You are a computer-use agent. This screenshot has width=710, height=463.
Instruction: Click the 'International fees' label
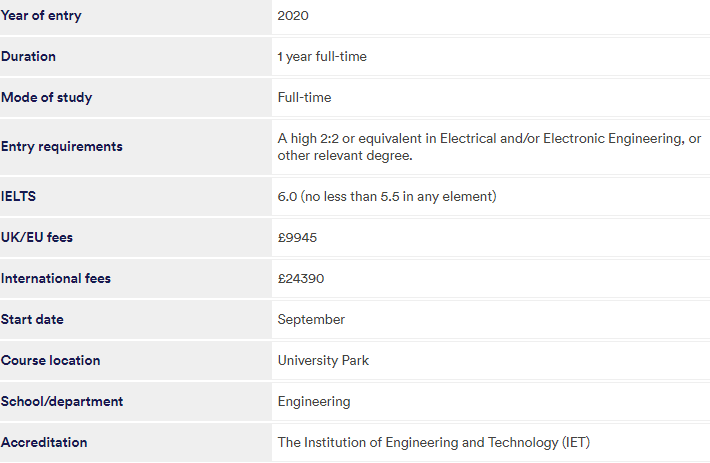(56, 278)
